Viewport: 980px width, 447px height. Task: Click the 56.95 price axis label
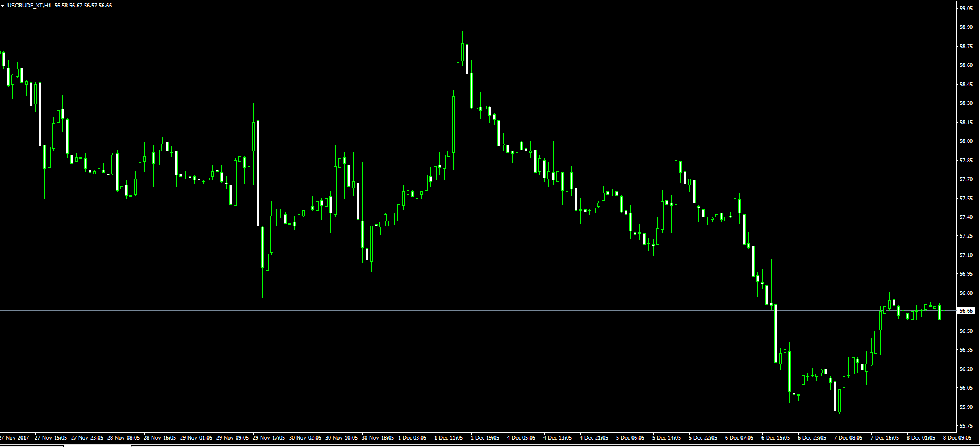coord(966,274)
